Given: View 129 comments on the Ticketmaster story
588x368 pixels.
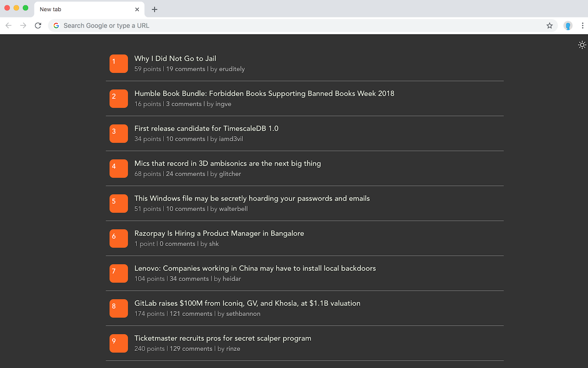Looking at the screenshot, I should point(191,349).
